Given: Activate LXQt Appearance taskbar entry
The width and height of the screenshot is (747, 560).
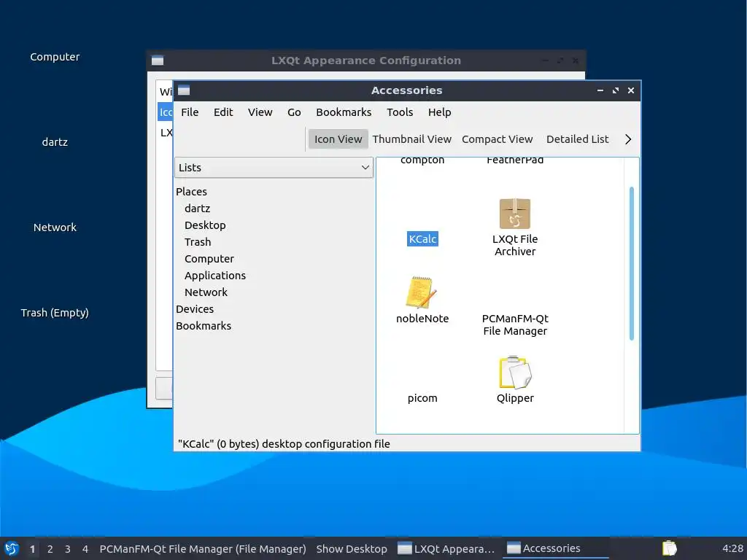Looking at the screenshot, I should pos(446,548).
